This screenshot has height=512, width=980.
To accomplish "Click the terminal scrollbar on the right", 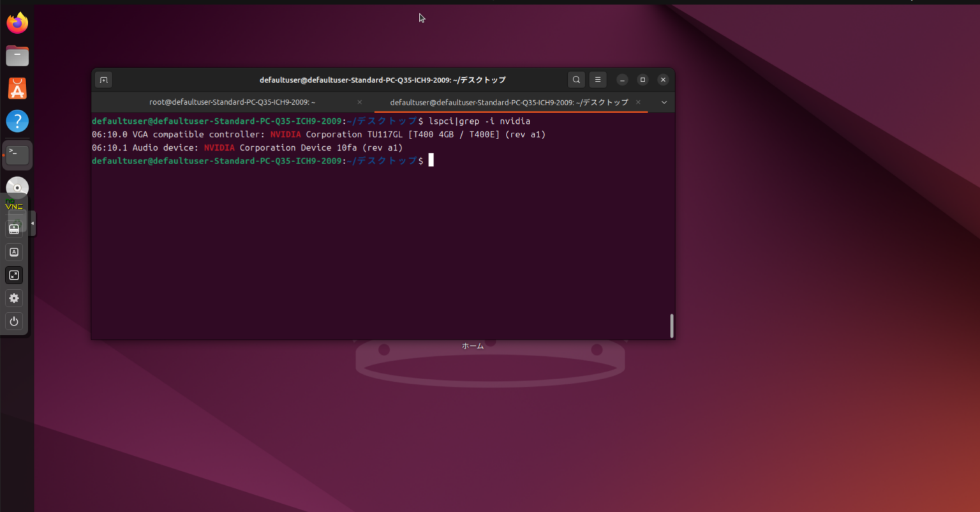I will point(671,326).
